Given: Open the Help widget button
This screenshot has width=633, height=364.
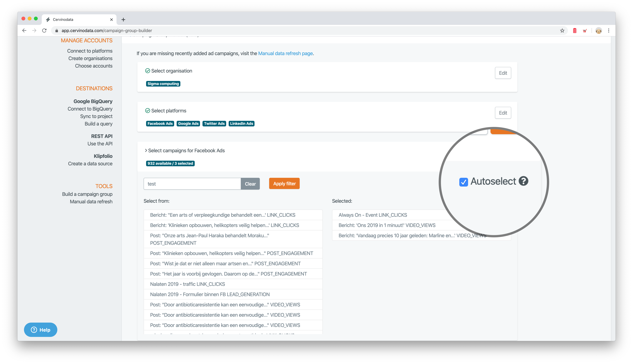Looking at the screenshot, I should pos(40,330).
